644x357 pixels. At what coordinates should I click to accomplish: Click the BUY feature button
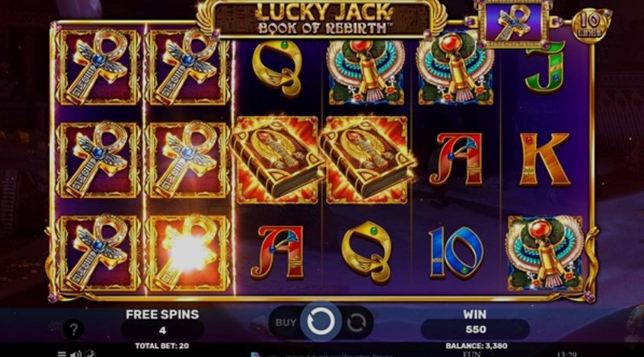[286, 323]
